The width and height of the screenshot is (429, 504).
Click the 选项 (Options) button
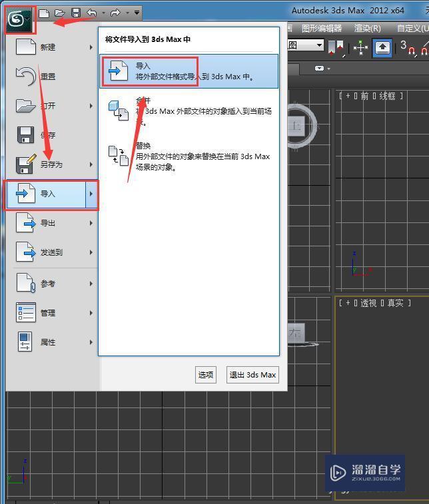click(x=205, y=375)
